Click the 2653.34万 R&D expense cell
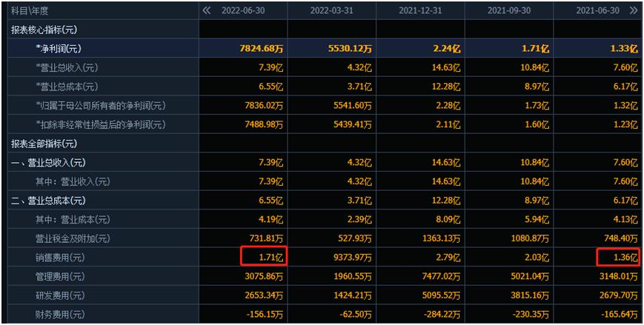 (263, 296)
